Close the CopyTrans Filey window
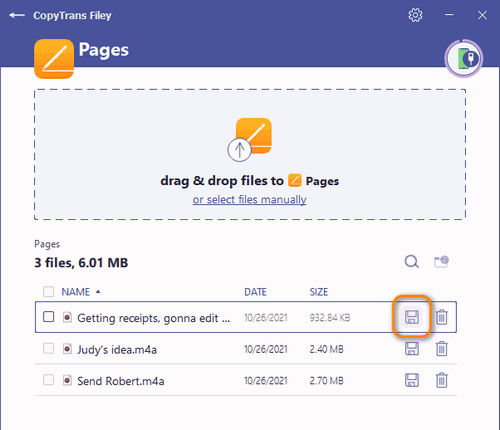Viewport: 500px width, 430px height. 482,15
